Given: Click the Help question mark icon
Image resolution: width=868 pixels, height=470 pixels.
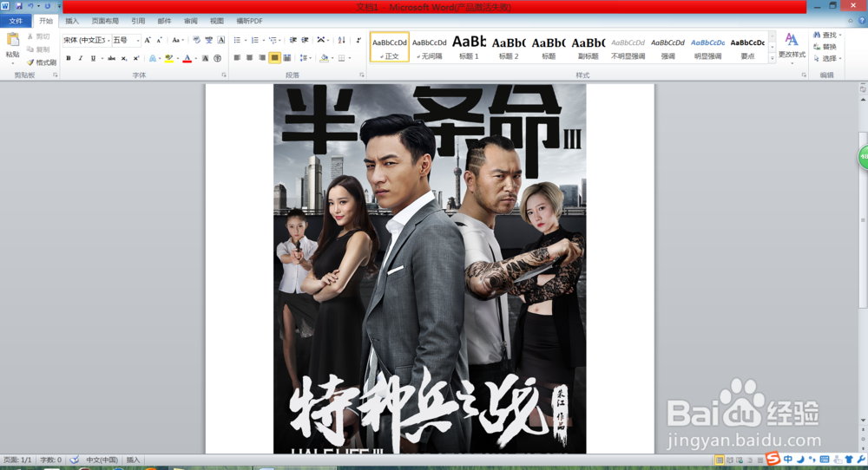Looking at the screenshot, I should coord(862,21).
